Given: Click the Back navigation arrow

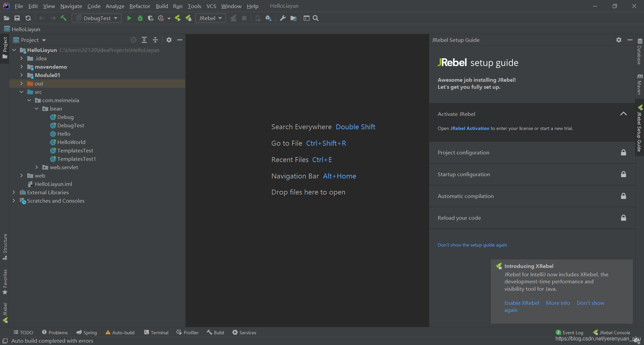Looking at the screenshot, I should tap(42, 18).
